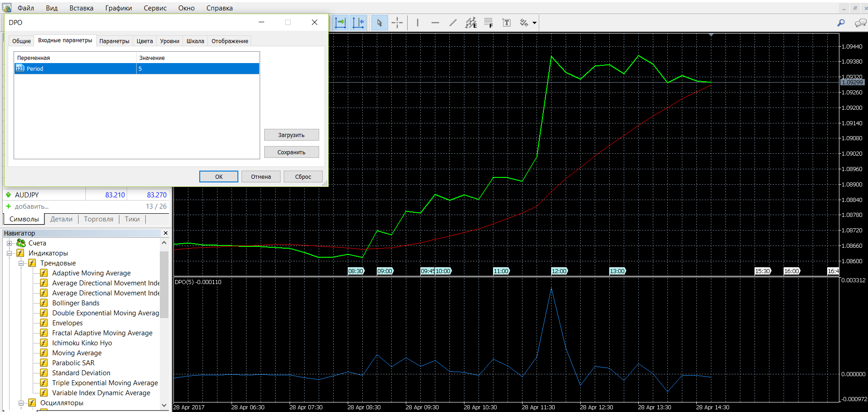The height and width of the screenshot is (412, 868).
Task: Click the Осцилляторы folder icon
Action: click(32, 403)
